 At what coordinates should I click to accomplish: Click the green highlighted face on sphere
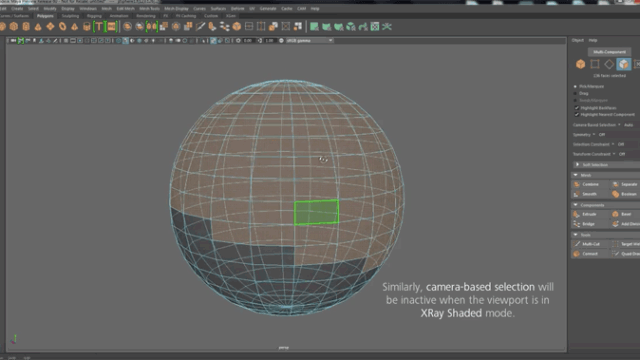[316, 212]
